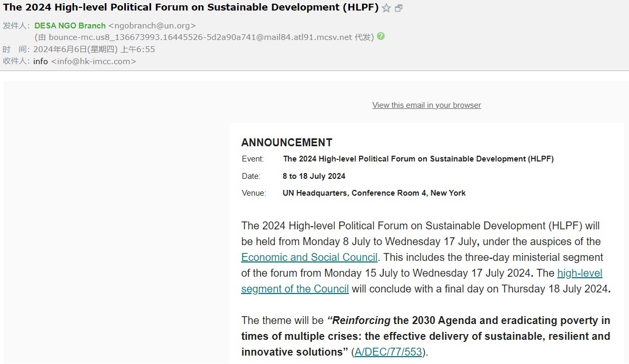
Task: Open View this email in your browser
Action: [x=426, y=105]
